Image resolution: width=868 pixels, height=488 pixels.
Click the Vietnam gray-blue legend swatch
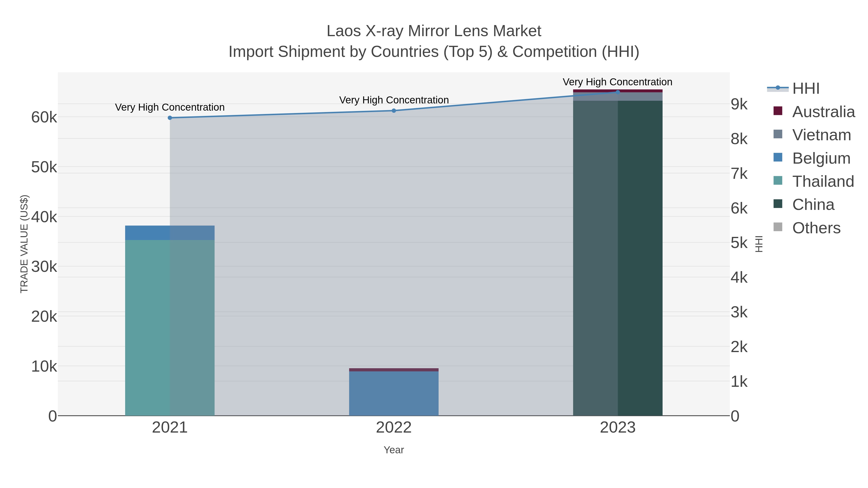[778, 134]
